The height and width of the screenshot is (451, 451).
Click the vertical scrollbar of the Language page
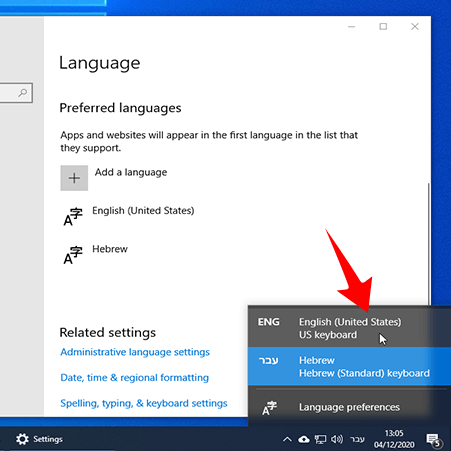[x=428, y=243]
